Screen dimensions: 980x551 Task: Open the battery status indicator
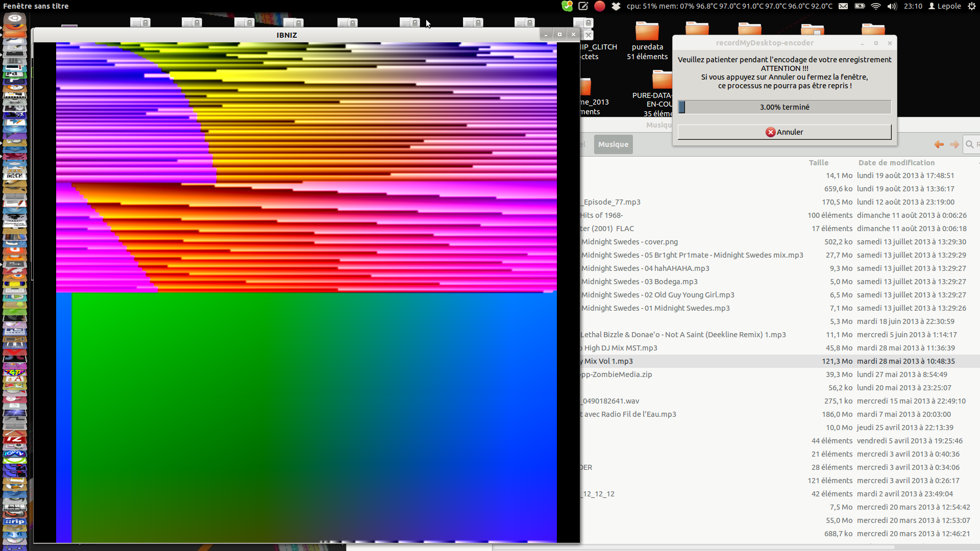(860, 6)
